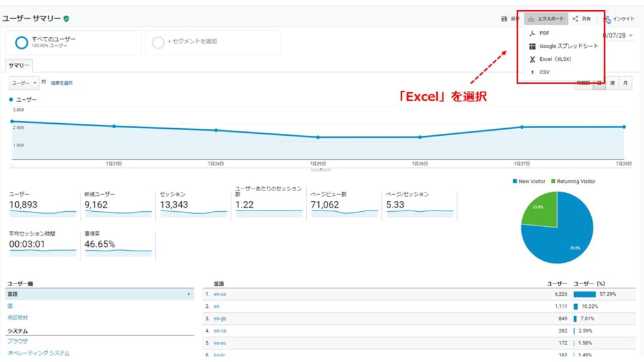Click 指標を選択 link
The height and width of the screenshot is (362, 644).
point(62,84)
